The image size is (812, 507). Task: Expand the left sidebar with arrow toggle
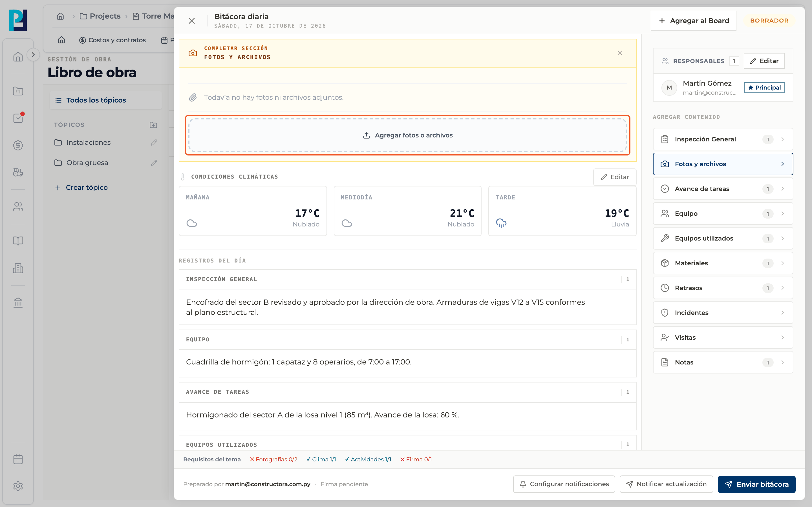(x=33, y=55)
